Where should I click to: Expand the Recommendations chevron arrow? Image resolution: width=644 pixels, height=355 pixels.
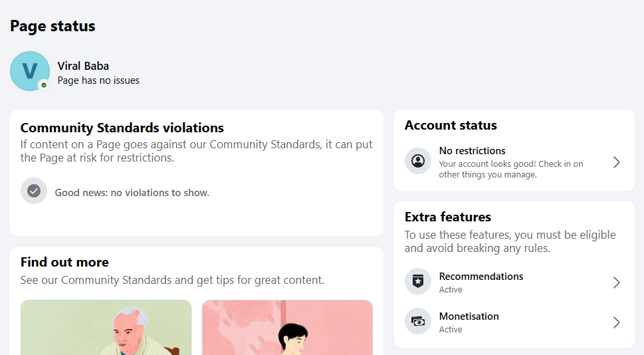616,283
